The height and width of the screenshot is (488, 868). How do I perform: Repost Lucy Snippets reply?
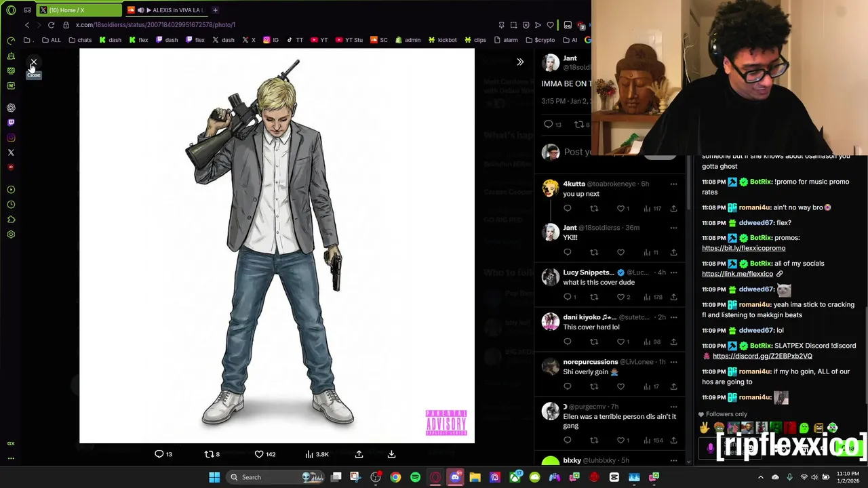(x=594, y=297)
